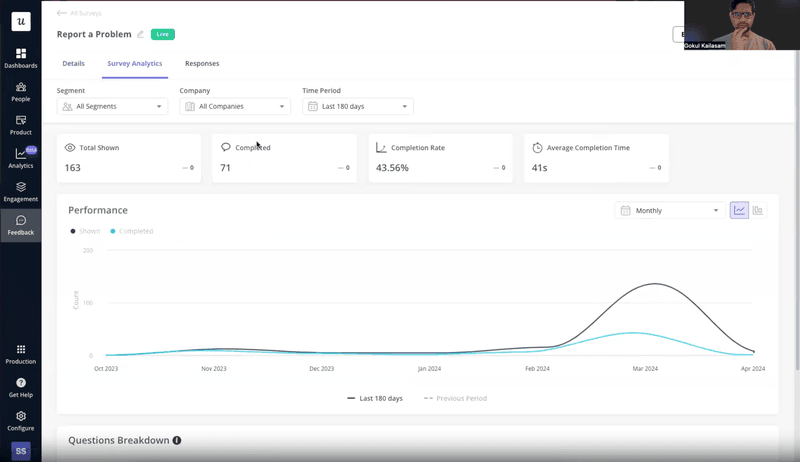The width and height of the screenshot is (800, 462).
Task: Click the Report a Problem title
Action: click(x=94, y=34)
